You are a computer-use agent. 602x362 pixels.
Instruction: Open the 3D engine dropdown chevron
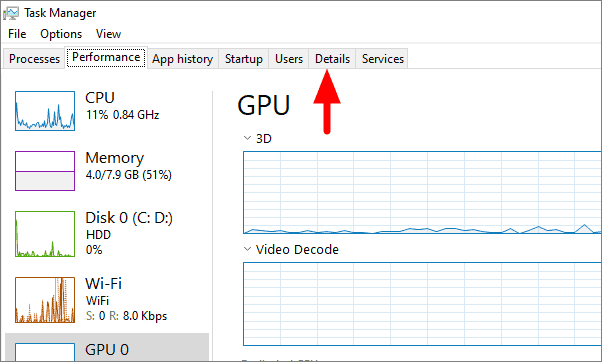click(247, 138)
